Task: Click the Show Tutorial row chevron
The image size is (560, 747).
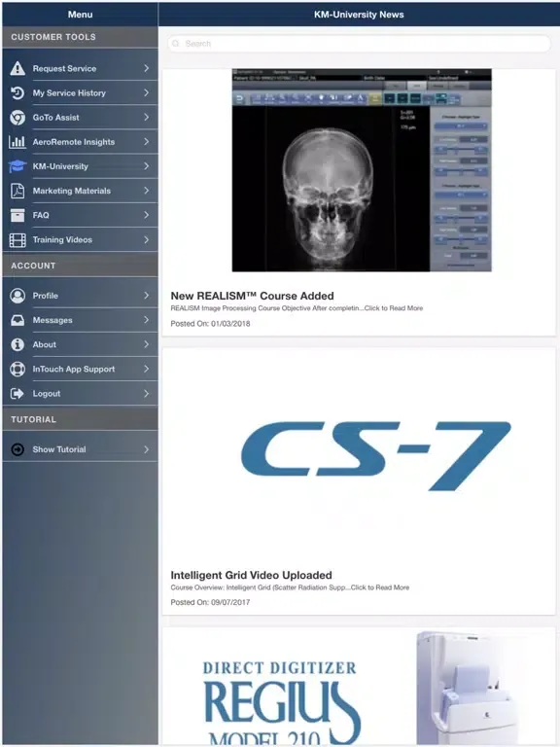Action: pyautogui.click(x=146, y=449)
